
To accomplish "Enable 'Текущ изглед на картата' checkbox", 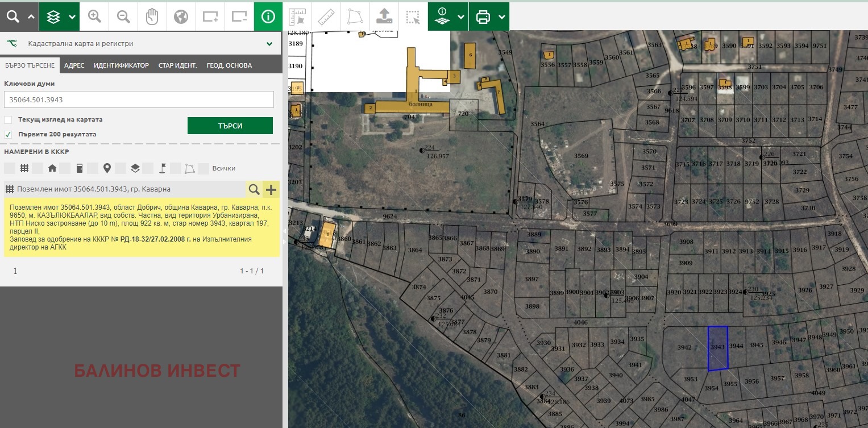I will 8,120.
